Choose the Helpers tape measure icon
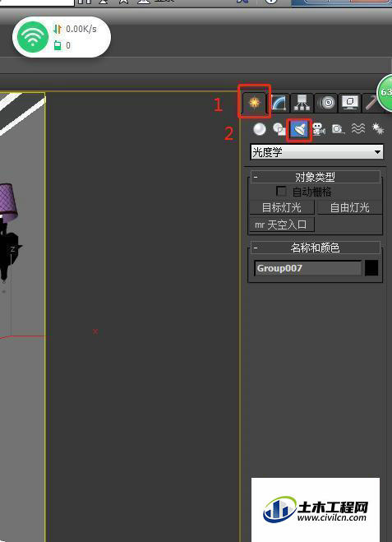Viewport: 392px width, 542px height. point(338,129)
